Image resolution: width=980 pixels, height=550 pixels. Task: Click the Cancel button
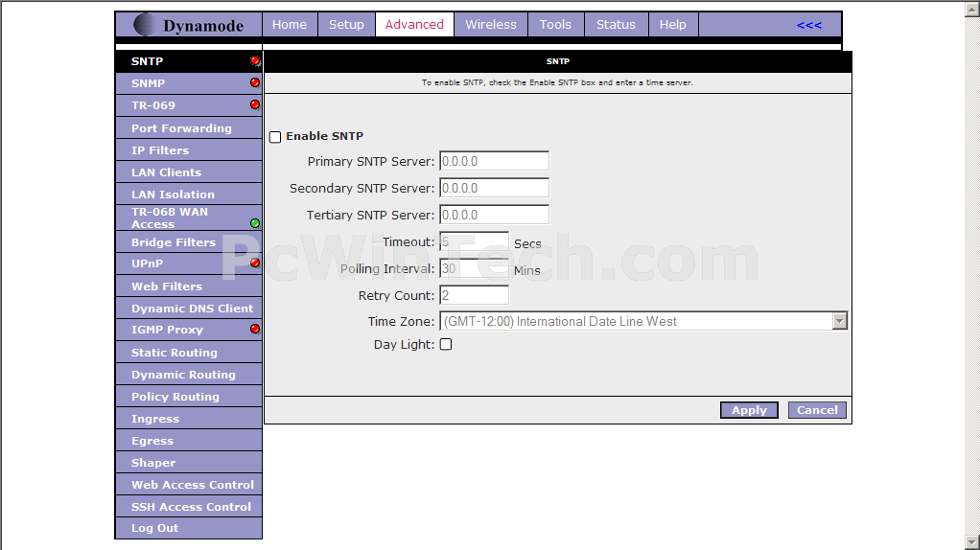click(817, 410)
